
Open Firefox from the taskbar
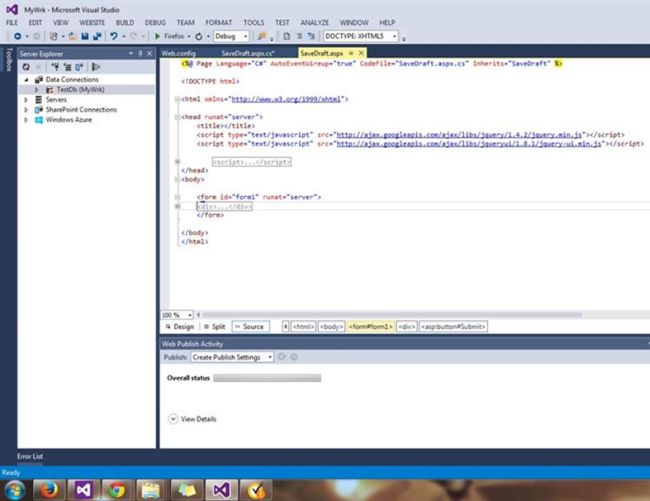(46, 489)
